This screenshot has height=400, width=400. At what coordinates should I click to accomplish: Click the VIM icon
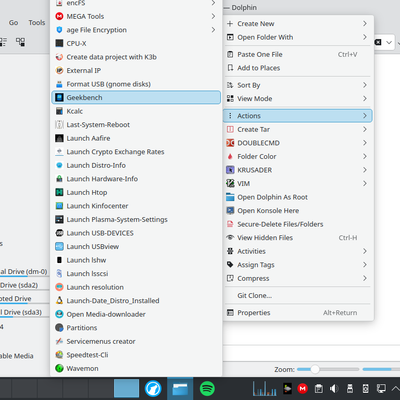pos(230,183)
